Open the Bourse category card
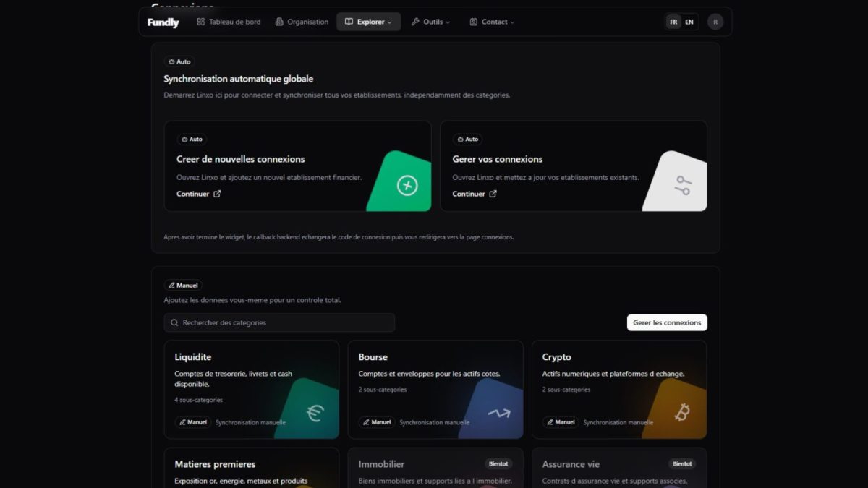This screenshot has width=868, height=488. click(x=435, y=390)
